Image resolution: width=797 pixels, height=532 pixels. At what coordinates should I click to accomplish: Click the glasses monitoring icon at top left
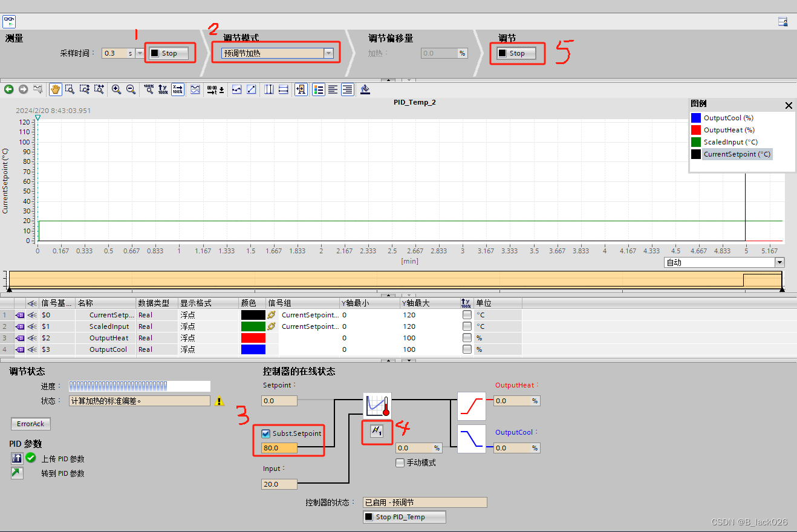tap(8, 22)
